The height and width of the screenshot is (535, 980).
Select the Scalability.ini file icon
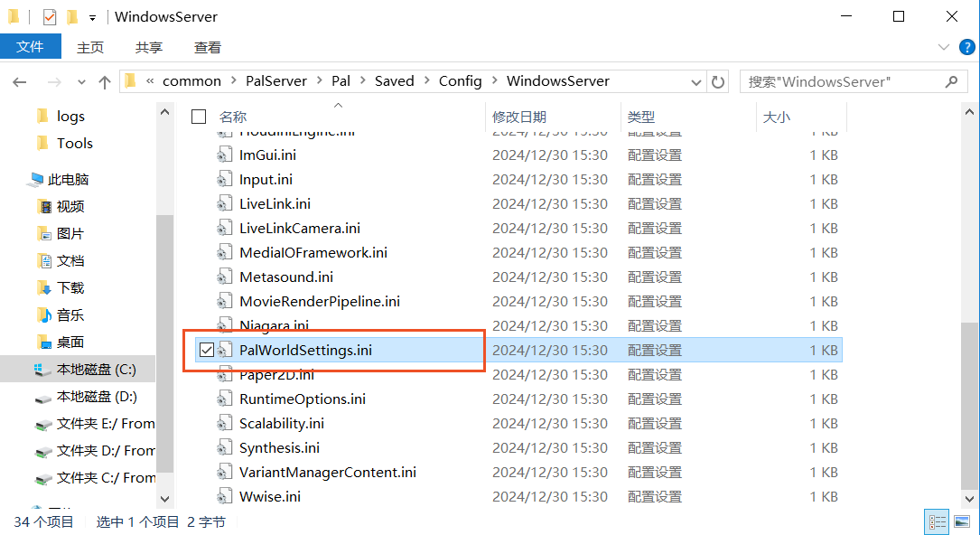[x=225, y=423]
